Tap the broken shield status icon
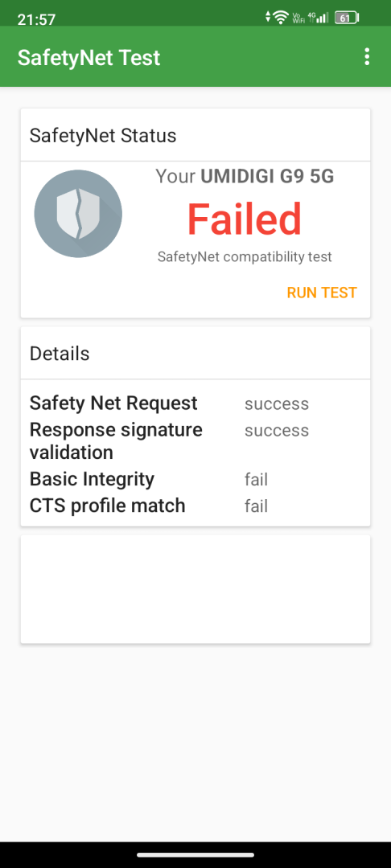This screenshot has height=868, width=391. (78, 214)
